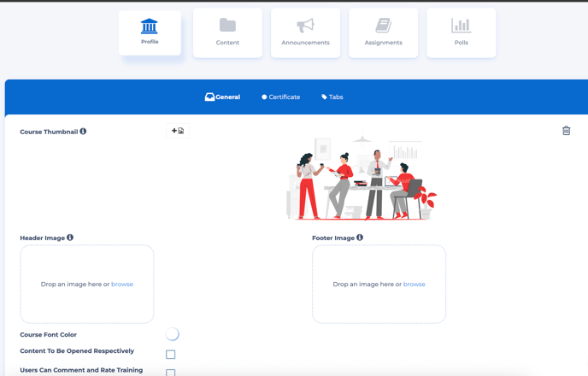Viewport: 588px width, 376px height.
Task: Open the Content folder icon
Action: click(x=227, y=26)
